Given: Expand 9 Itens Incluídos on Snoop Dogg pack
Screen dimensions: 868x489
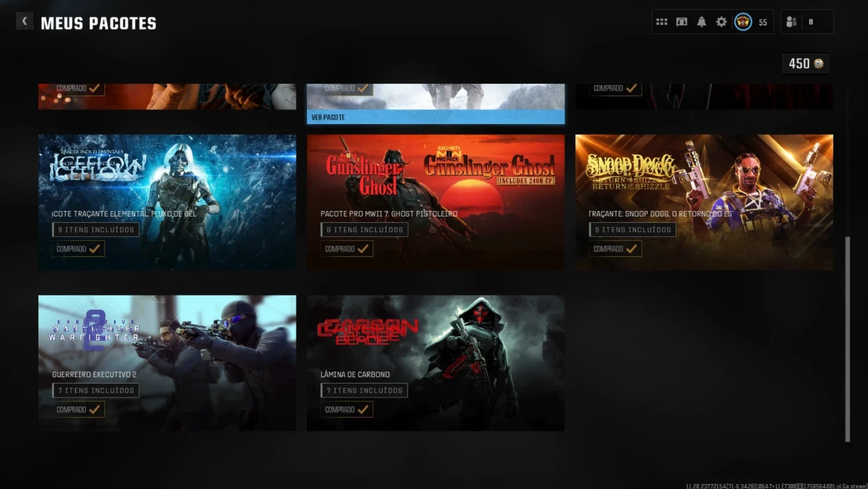Looking at the screenshot, I should (632, 230).
